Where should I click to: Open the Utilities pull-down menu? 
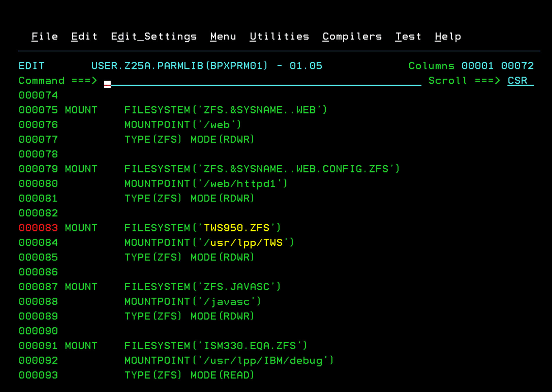(279, 37)
